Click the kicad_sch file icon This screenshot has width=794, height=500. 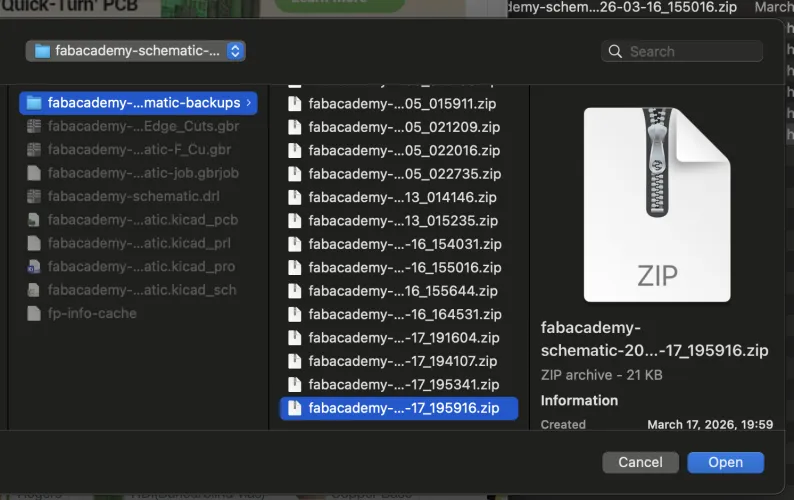(x=34, y=290)
